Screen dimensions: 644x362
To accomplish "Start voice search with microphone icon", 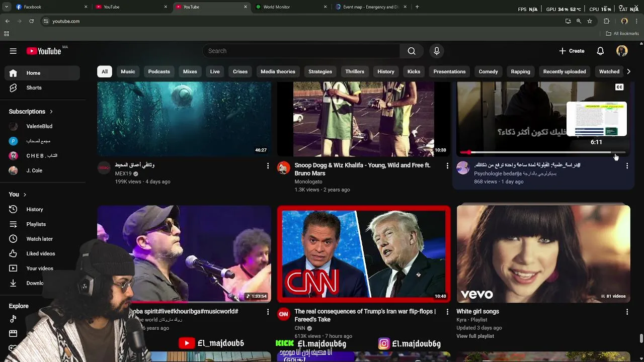I will pos(437,51).
